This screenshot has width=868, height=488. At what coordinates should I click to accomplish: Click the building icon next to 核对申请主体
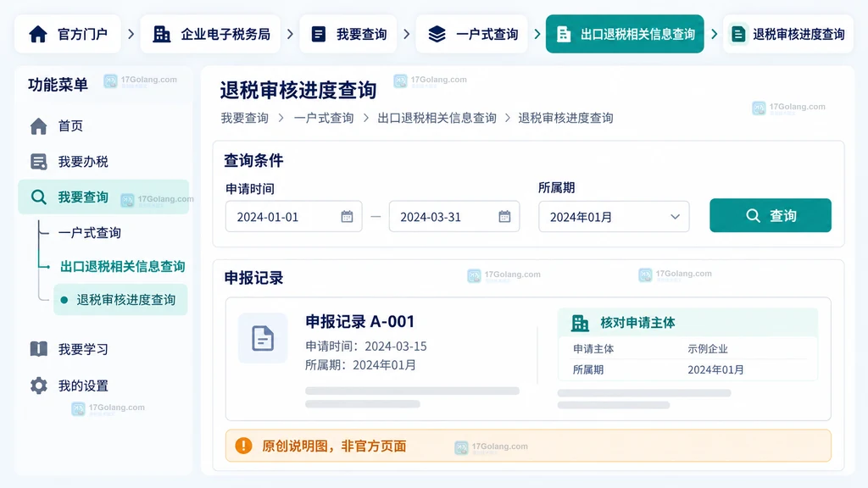580,323
